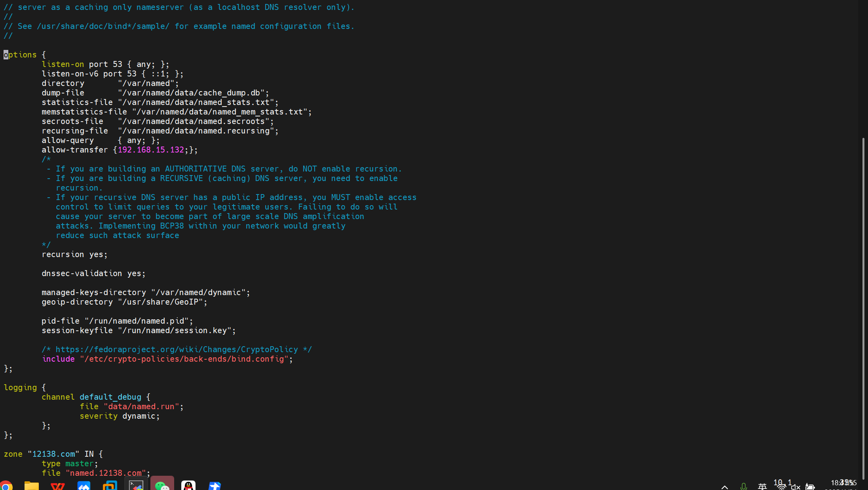The width and height of the screenshot is (868, 490).
Task: Toggle the input method language indicator
Action: [x=762, y=486]
